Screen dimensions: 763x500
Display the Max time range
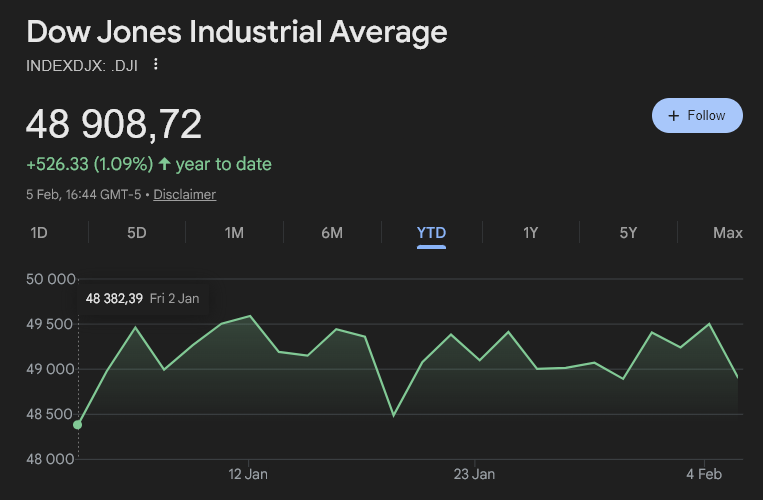pos(727,233)
